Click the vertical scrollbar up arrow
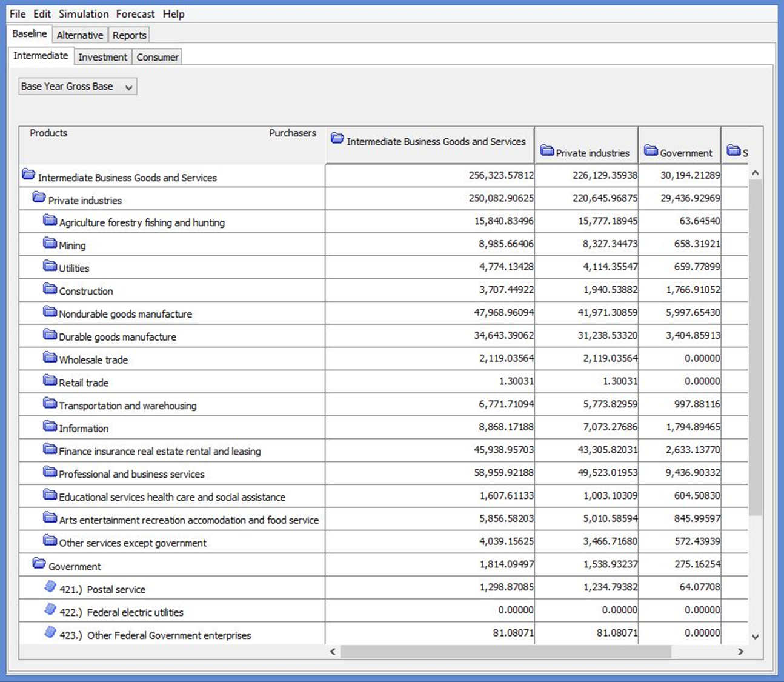 tap(755, 173)
